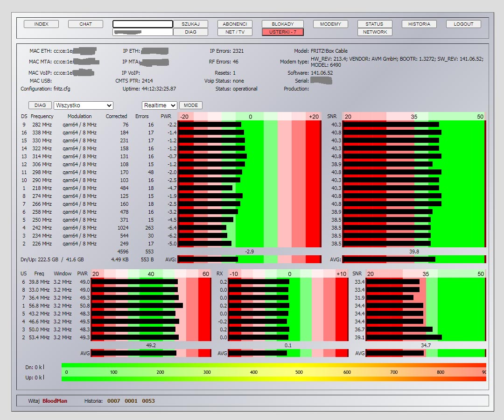Click upstream SNR value 39.1
The image size is (504, 420).
click(x=360, y=337)
